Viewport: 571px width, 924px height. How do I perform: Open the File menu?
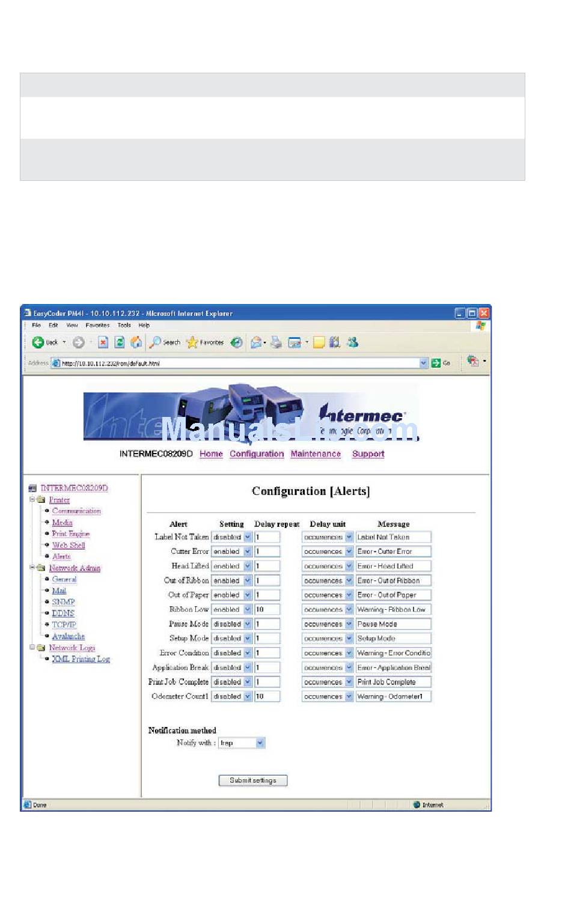[37, 325]
